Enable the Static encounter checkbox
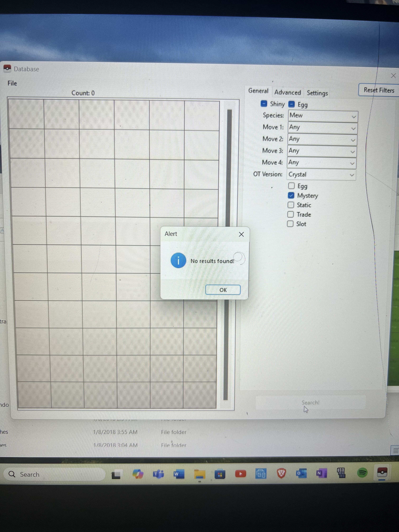The image size is (399, 532). (x=291, y=205)
